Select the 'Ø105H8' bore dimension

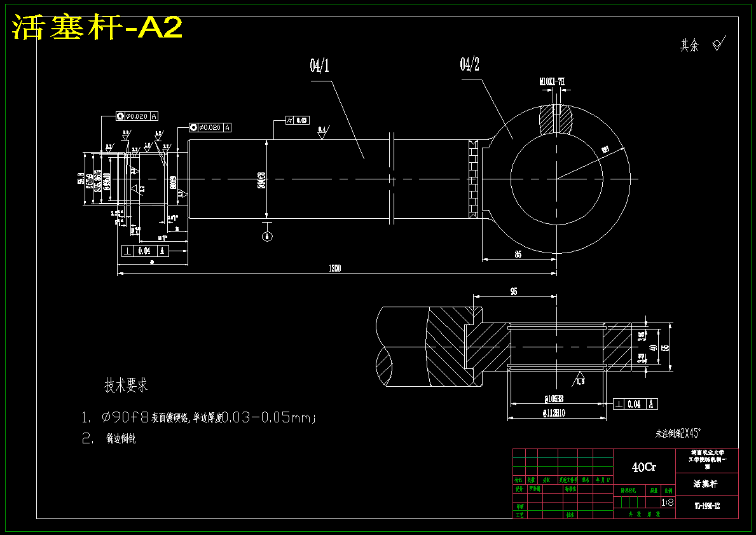pos(554,399)
